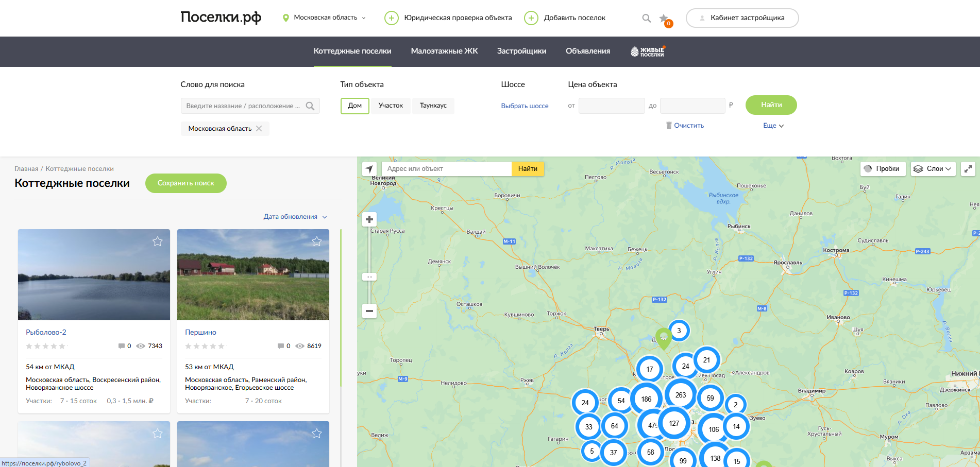Open Живые поселки logo link
Image resolution: width=980 pixels, height=467 pixels.
(648, 51)
